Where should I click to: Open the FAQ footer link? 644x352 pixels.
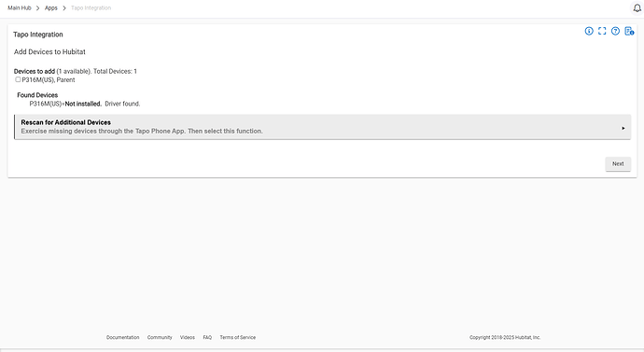tap(207, 337)
